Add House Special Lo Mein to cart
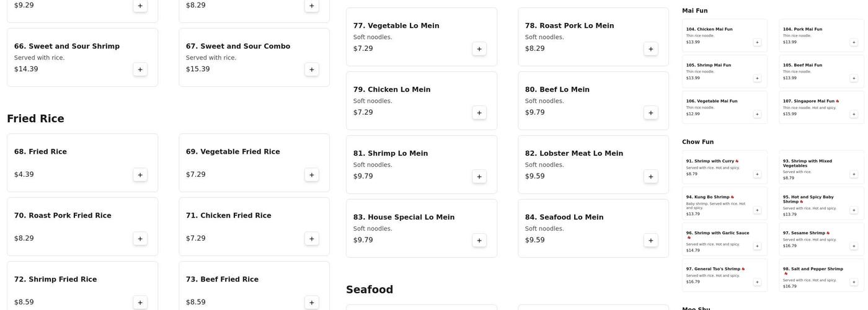The width and height of the screenshot is (868, 310). pyautogui.click(x=479, y=241)
